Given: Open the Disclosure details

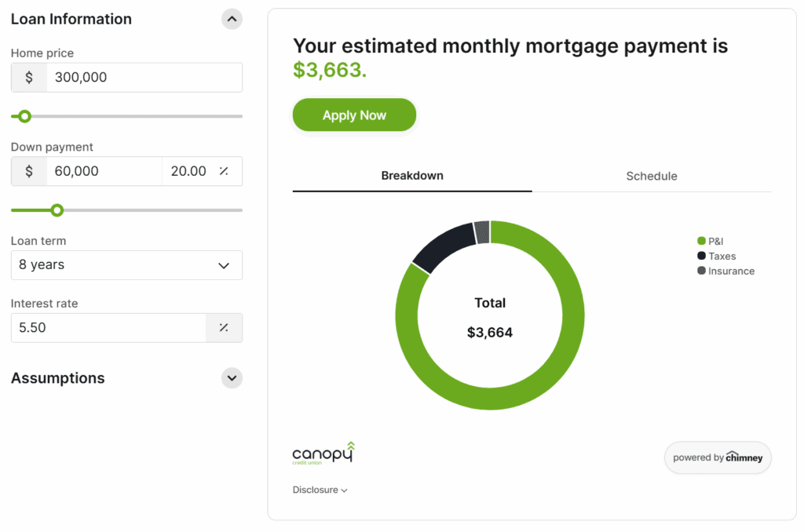Looking at the screenshot, I should coord(320,490).
